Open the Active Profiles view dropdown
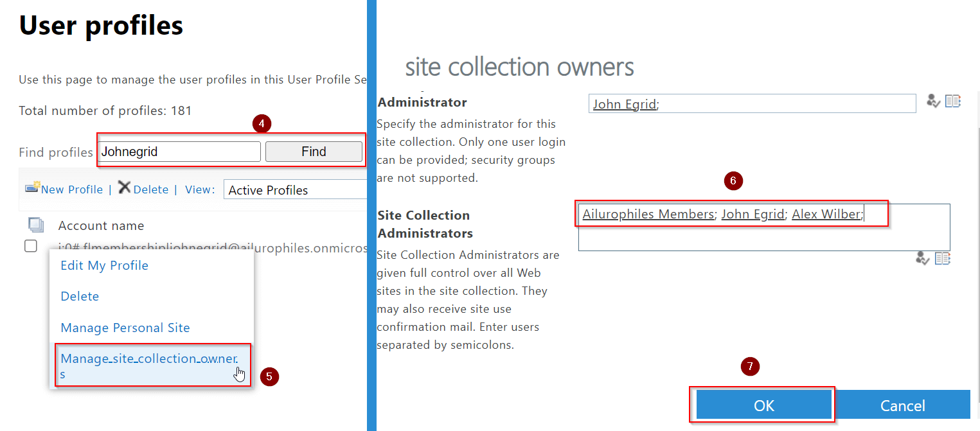980x431 pixels. 295,189
